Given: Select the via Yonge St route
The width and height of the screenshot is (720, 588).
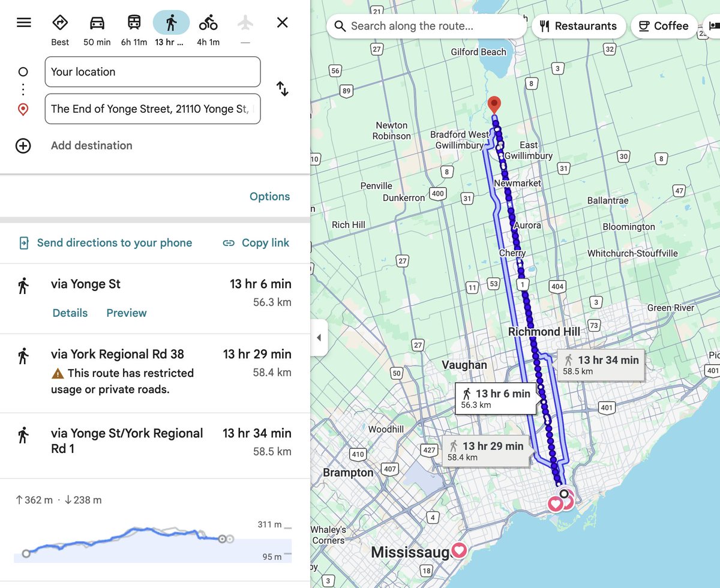Looking at the screenshot, I should [155, 298].
